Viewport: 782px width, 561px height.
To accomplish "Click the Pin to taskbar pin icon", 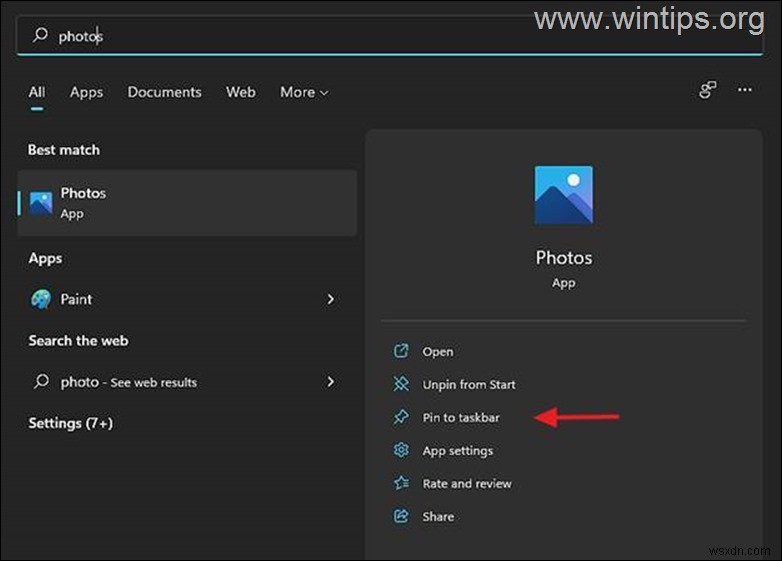I will click(401, 417).
